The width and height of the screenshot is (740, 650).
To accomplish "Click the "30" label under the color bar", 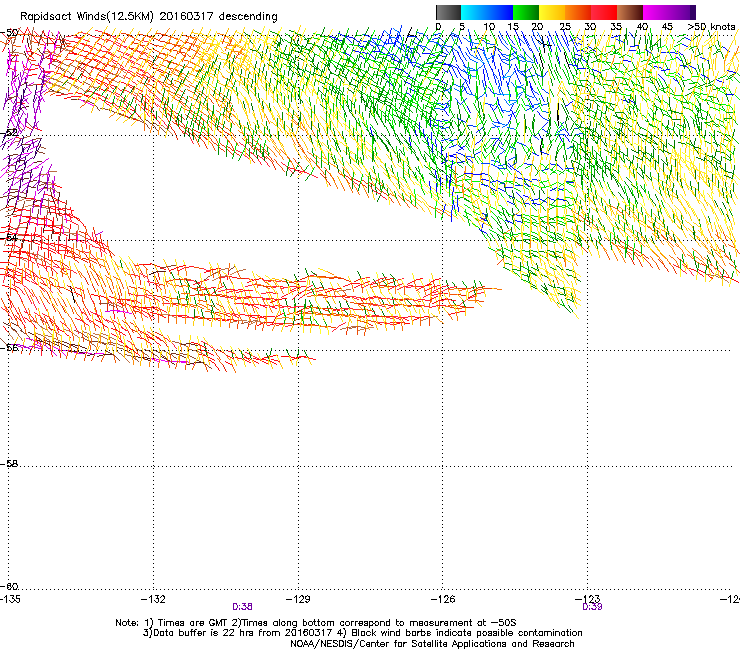I will coord(590,27).
